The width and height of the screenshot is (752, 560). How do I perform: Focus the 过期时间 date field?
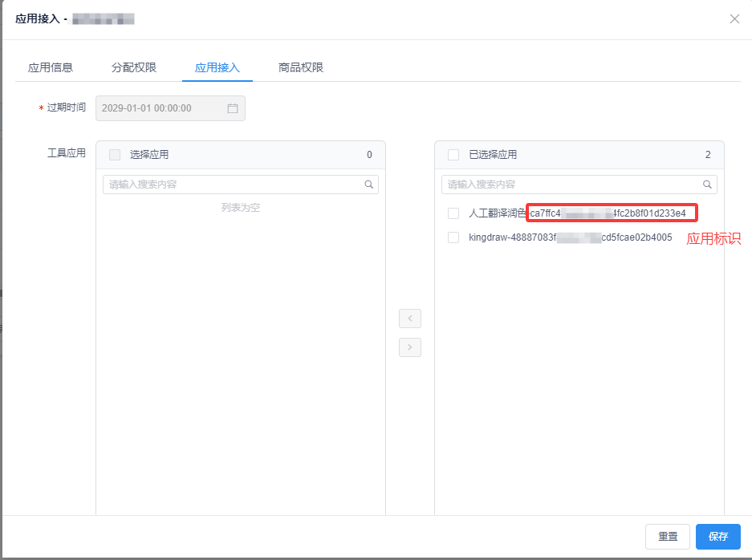tap(170, 108)
